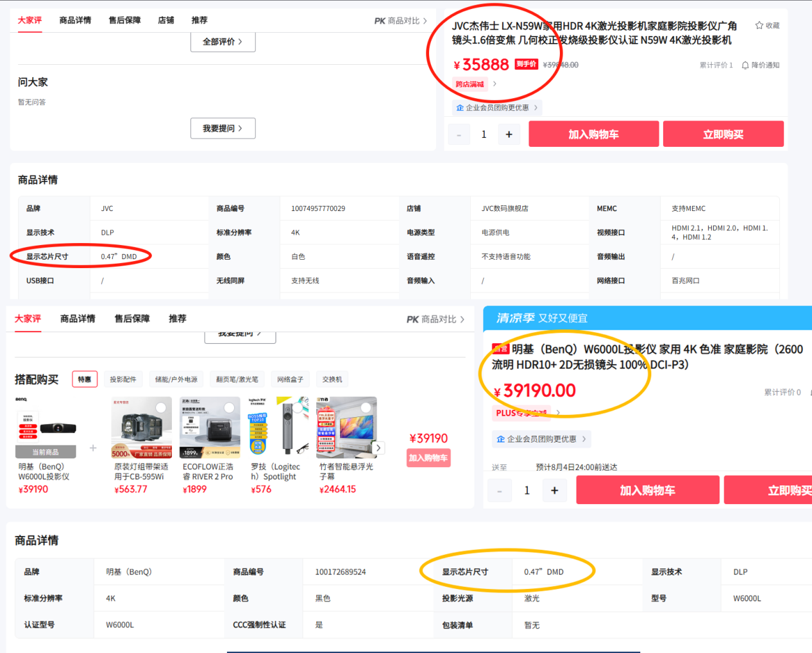Click the 我要提问 button on JVC page
The image size is (812, 653).
(x=223, y=128)
